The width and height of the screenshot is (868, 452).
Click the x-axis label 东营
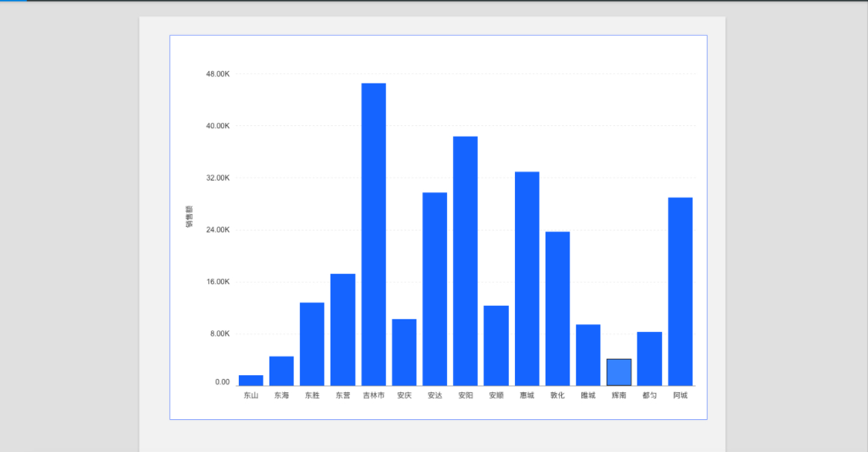[x=343, y=395]
